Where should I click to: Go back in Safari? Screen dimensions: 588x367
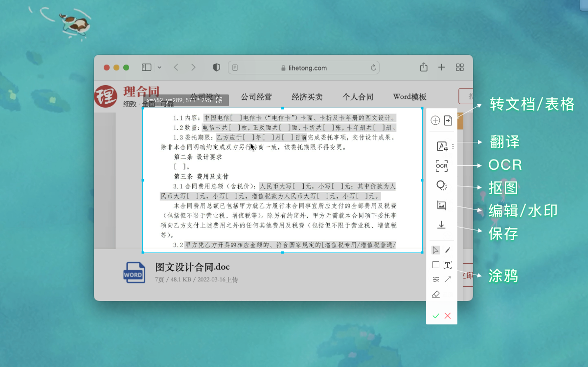pos(176,68)
